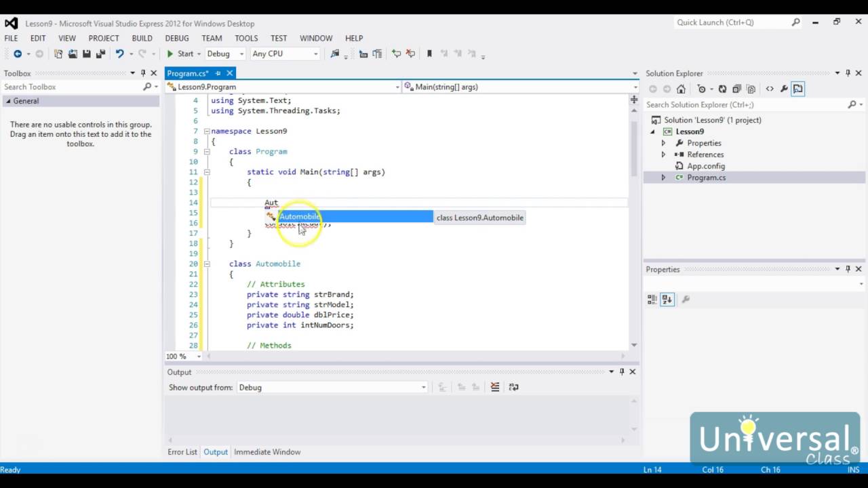
Task: Open the FILE menu
Action: 12,38
